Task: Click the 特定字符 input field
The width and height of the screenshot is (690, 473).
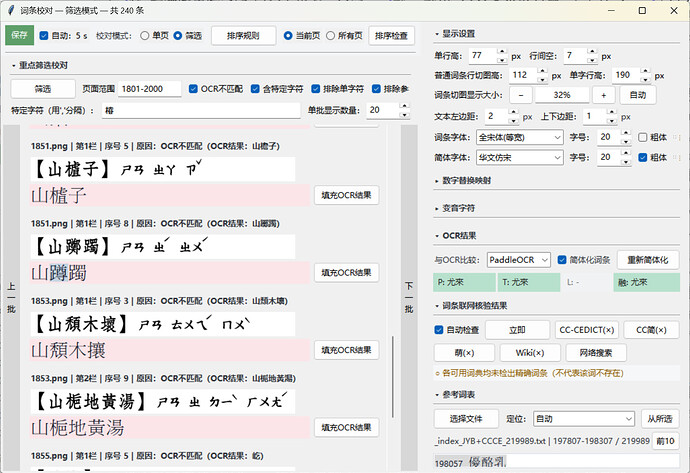Action: [x=201, y=110]
